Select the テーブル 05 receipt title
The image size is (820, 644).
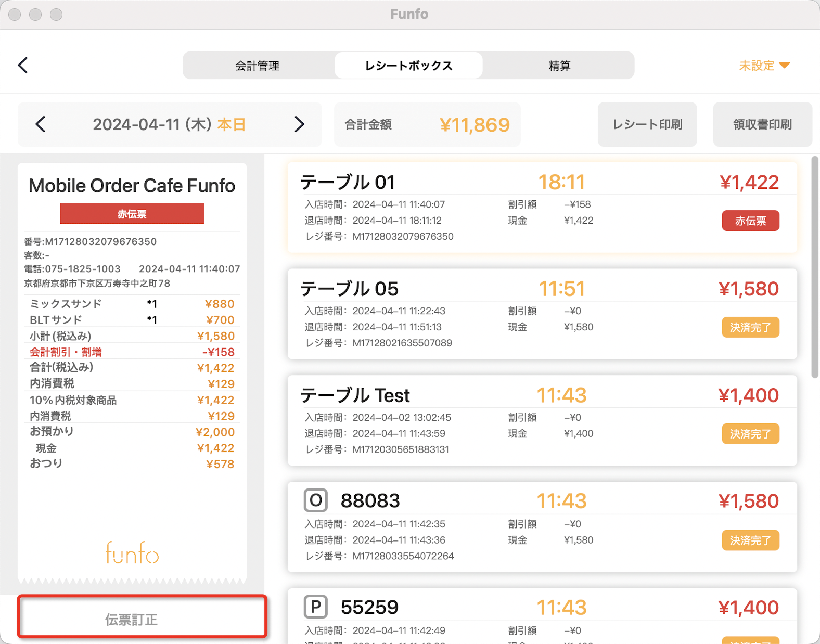(349, 289)
